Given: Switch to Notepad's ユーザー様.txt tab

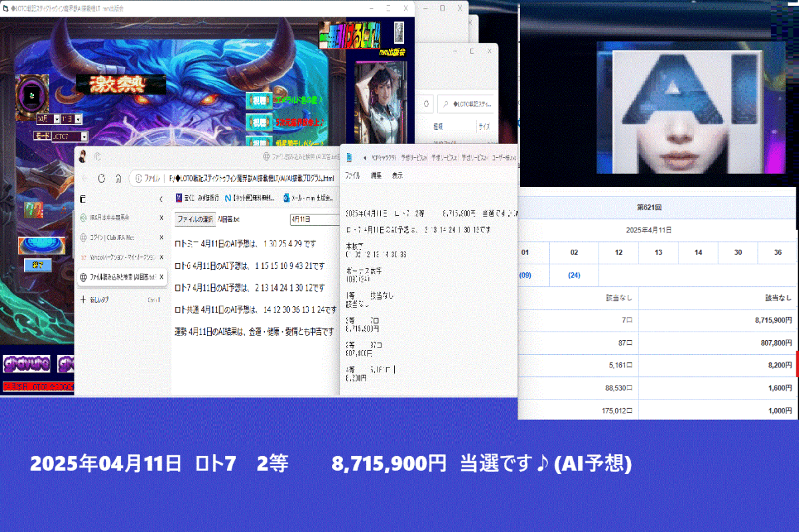Looking at the screenshot, I should point(503,158).
